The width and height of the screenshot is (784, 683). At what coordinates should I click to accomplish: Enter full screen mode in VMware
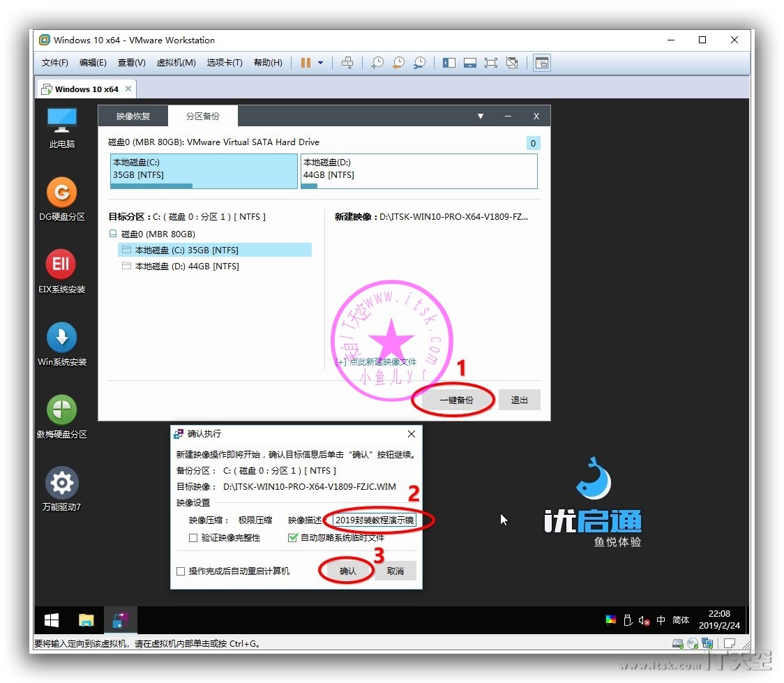pos(491,63)
